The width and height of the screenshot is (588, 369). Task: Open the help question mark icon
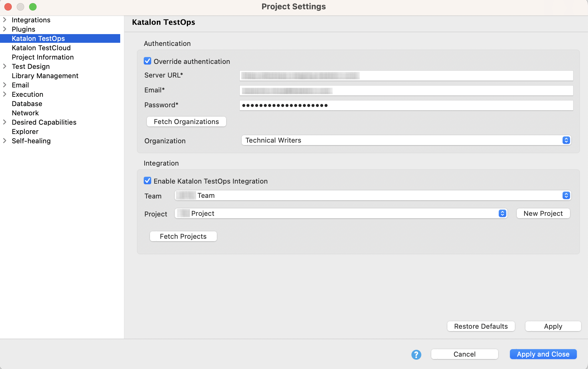point(416,354)
